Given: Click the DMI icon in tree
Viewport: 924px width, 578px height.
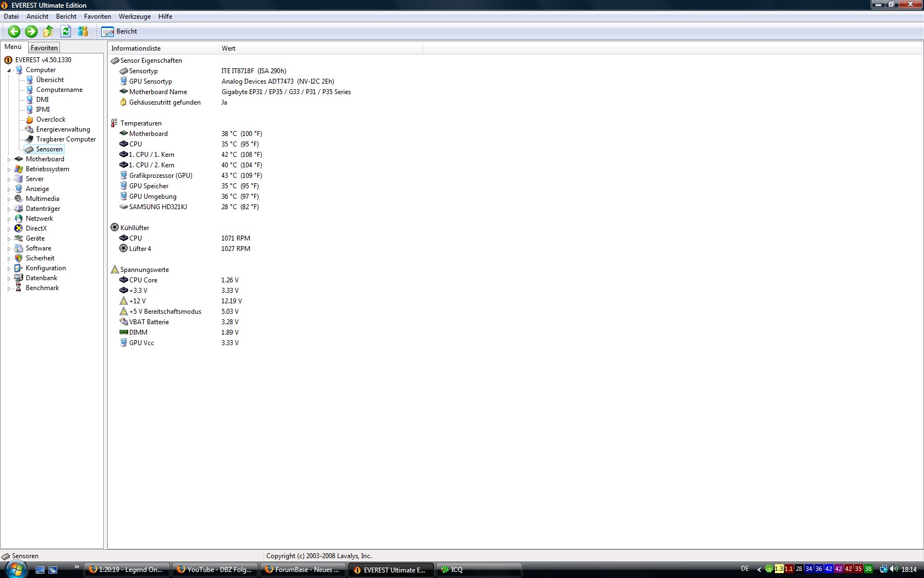Looking at the screenshot, I should click(30, 100).
